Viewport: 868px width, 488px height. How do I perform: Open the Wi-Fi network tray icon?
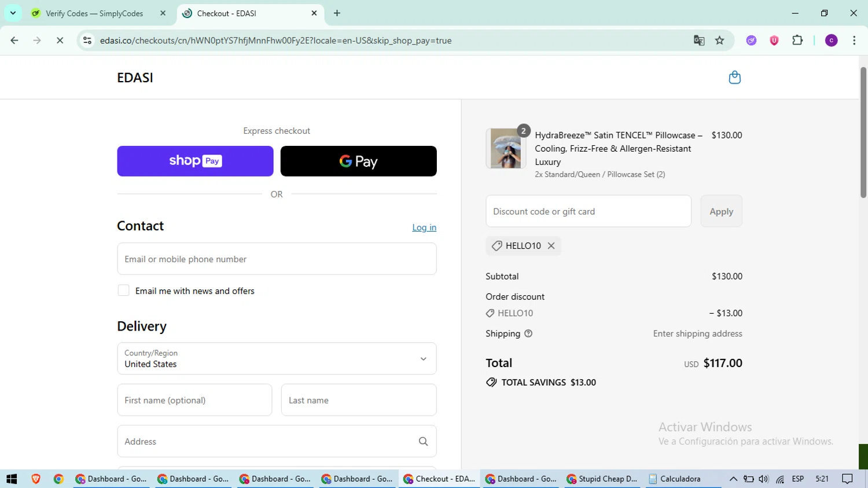pyautogui.click(x=780, y=479)
